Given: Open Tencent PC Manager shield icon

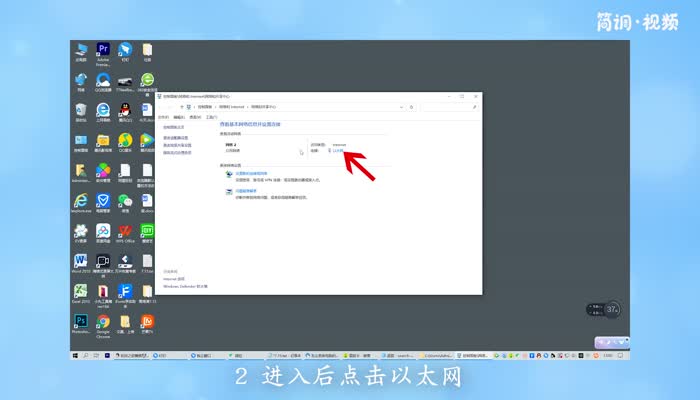Looking at the screenshot, I should 103,203.
